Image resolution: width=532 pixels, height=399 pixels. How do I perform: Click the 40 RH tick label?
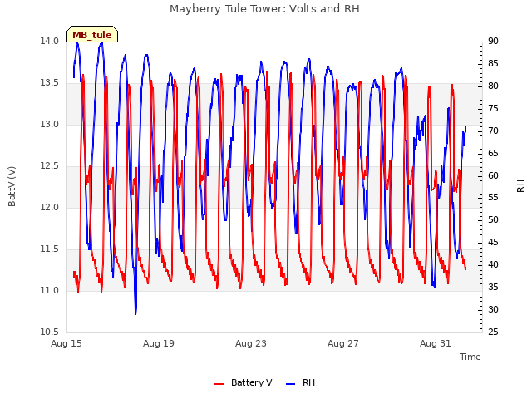(493, 265)
